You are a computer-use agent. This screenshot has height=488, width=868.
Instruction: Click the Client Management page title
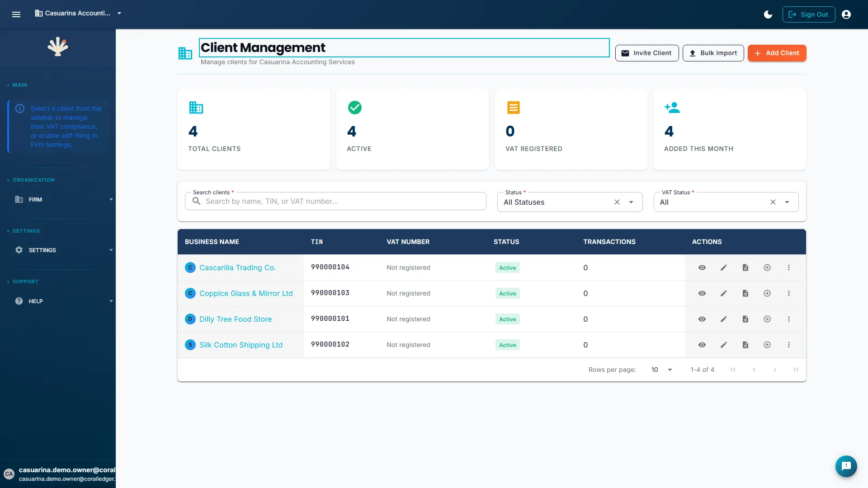click(x=263, y=47)
